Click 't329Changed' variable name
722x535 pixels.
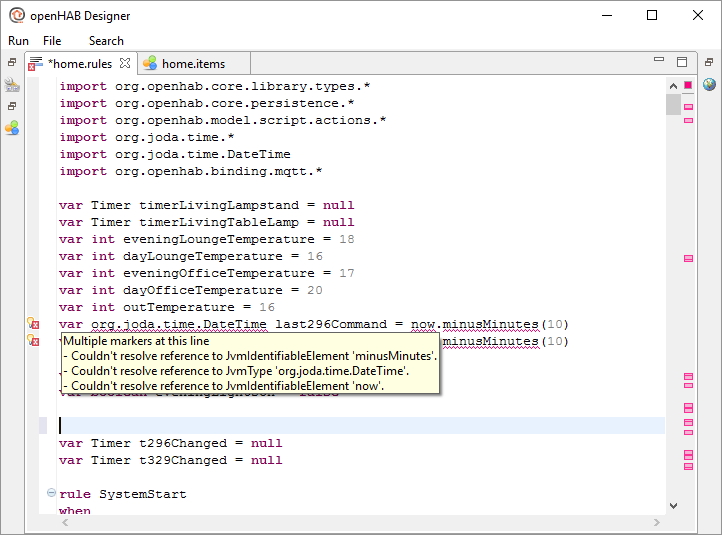183,460
